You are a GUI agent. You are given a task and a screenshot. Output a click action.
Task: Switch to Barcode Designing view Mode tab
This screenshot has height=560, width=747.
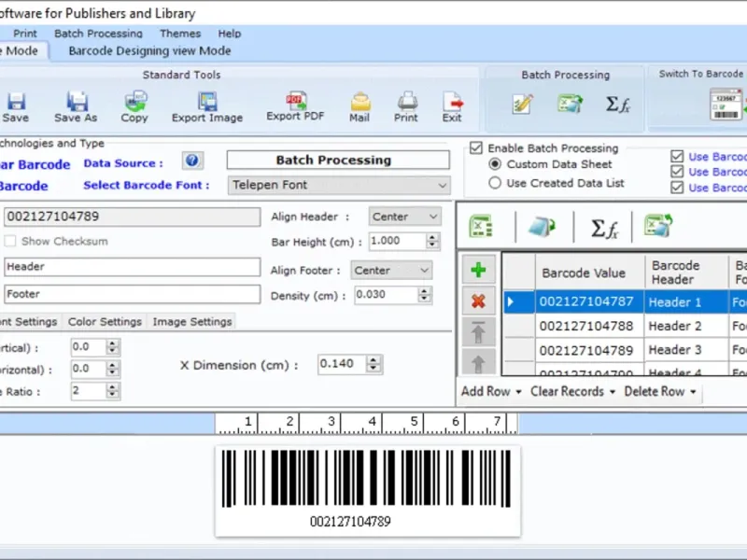point(149,51)
